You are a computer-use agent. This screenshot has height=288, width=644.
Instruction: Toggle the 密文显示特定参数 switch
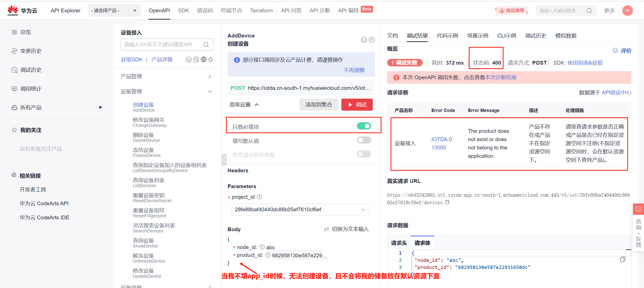[x=364, y=154]
